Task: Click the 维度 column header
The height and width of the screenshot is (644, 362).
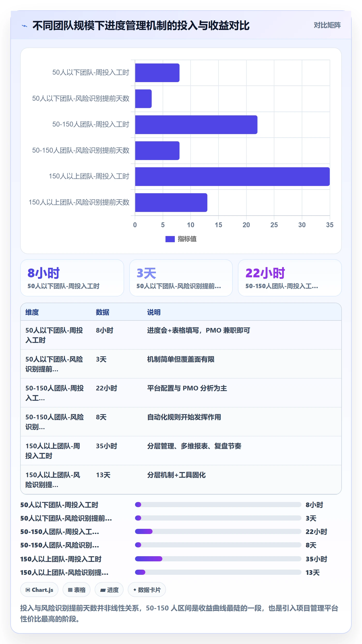Action: click(x=32, y=312)
